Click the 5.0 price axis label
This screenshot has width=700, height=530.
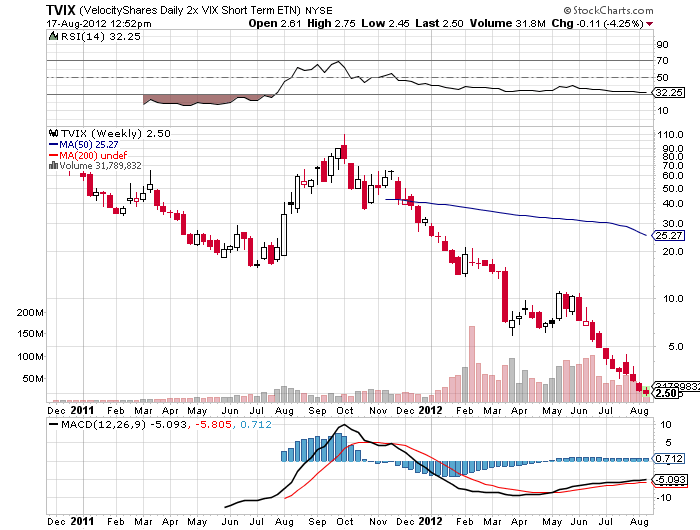675,346
